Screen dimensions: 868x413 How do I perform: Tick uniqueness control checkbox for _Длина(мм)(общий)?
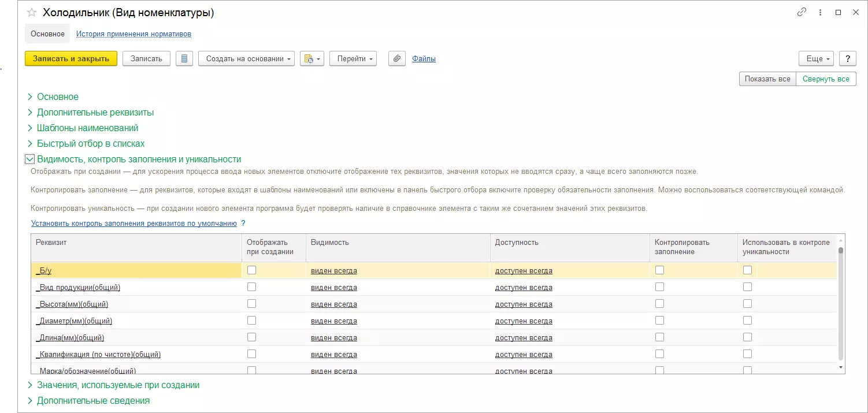(x=747, y=337)
